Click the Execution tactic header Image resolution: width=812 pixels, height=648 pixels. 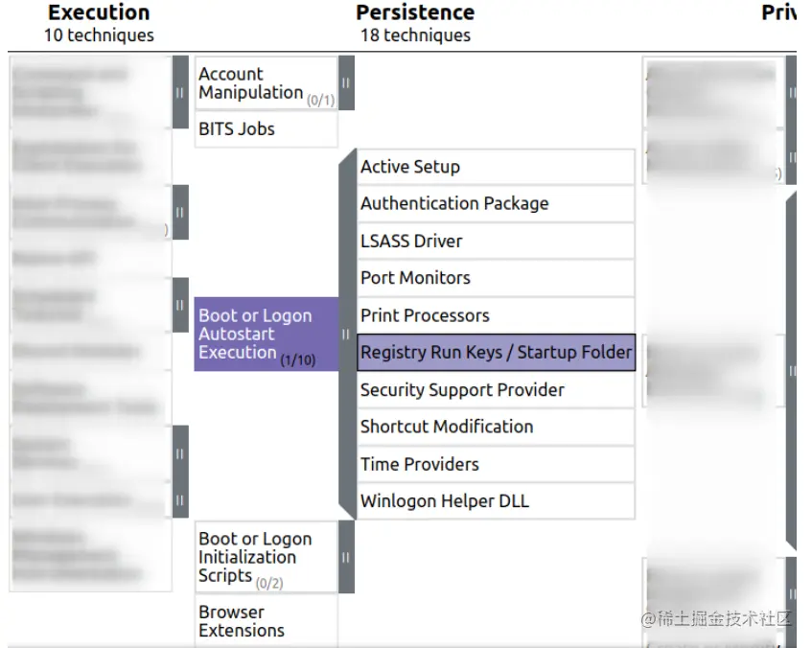coord(99,13)
